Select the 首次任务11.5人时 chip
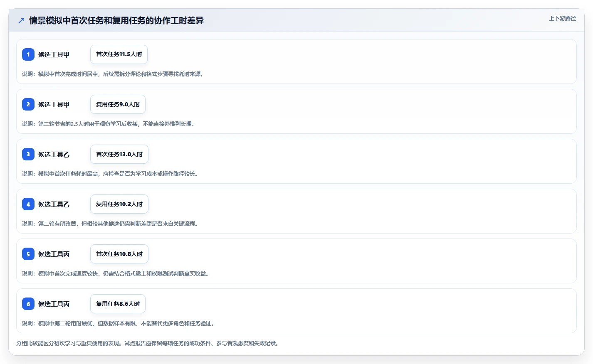Viewport: 593px width, 364px height. (119, 54)
